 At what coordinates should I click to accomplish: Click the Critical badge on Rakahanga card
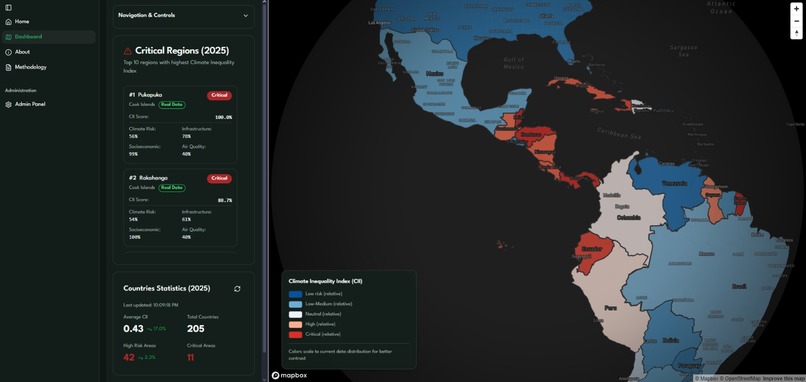(x=219, y=178)
